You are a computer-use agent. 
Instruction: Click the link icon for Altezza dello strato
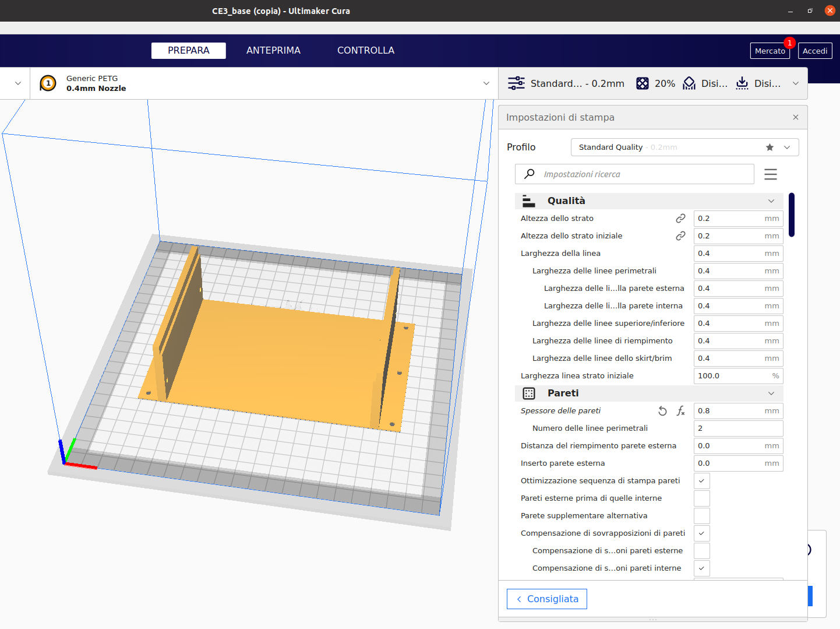point(680,219)
